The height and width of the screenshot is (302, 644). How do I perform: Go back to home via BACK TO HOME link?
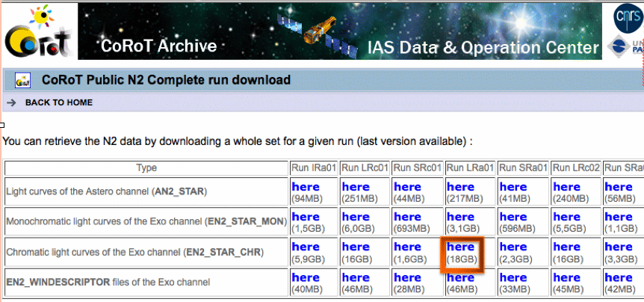click(x=58, y=102)
